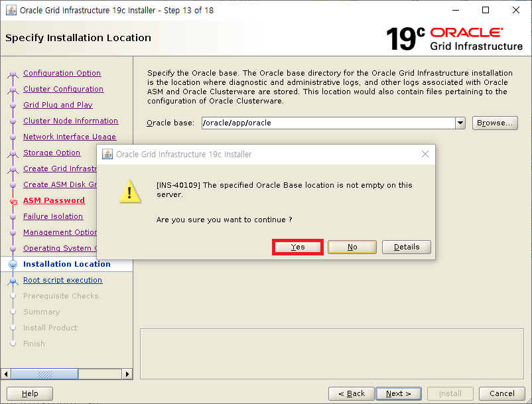
Task: Go to Create Grid Infrastructure step
Action: click(60, 168)
